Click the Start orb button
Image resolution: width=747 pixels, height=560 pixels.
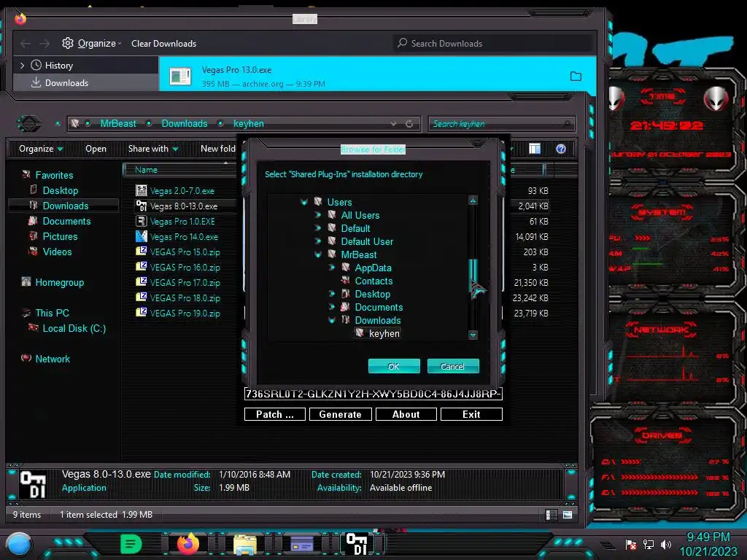pyautogui.click(x=19, y=545)
